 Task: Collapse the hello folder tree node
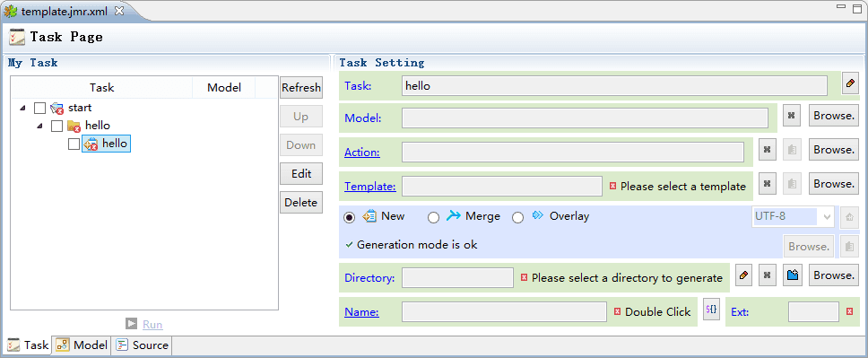39,126
